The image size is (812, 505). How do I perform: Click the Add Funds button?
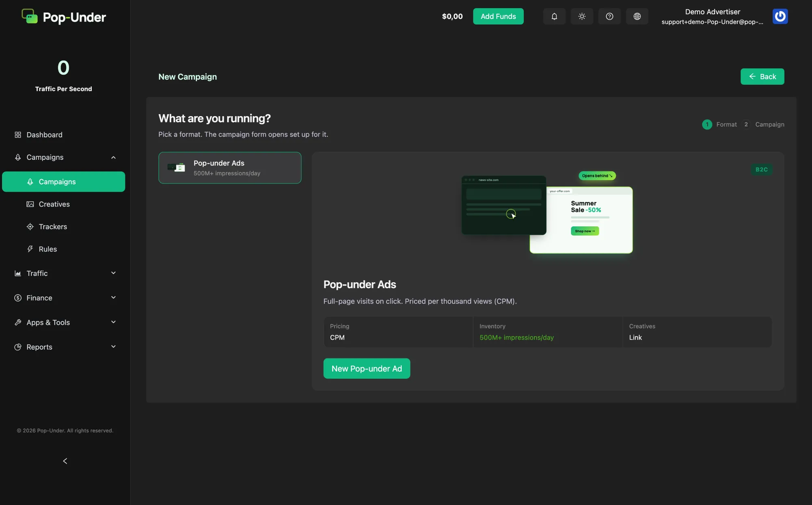coord(498,16)
